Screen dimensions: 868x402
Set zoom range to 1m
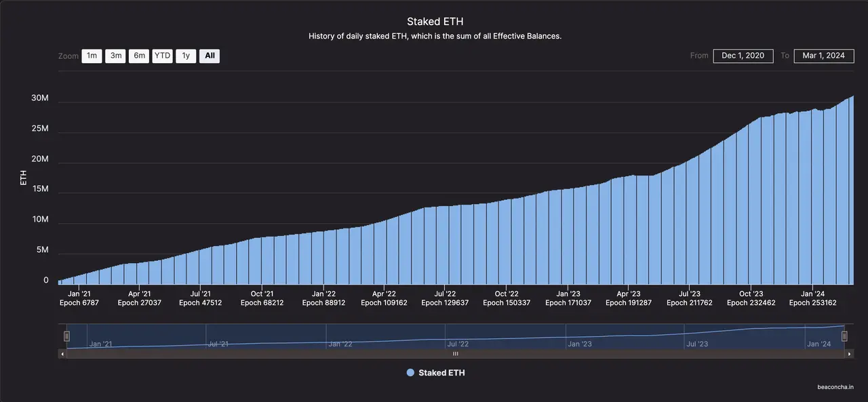point(92,56)
